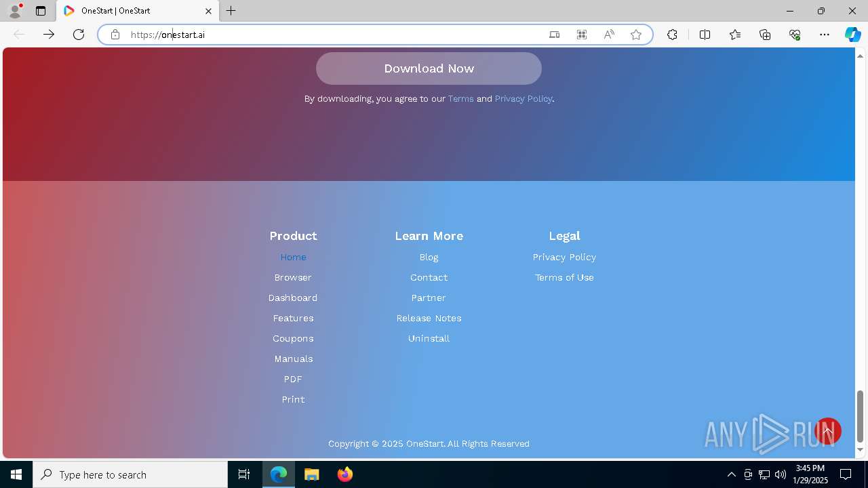868x488 pixels.
Task: Open Features footer link
Action: [293, 318]
